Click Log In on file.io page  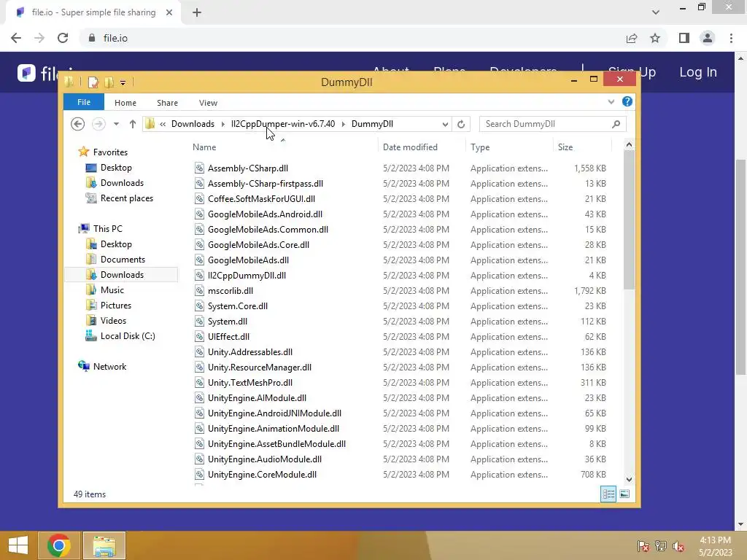point(698,72)
